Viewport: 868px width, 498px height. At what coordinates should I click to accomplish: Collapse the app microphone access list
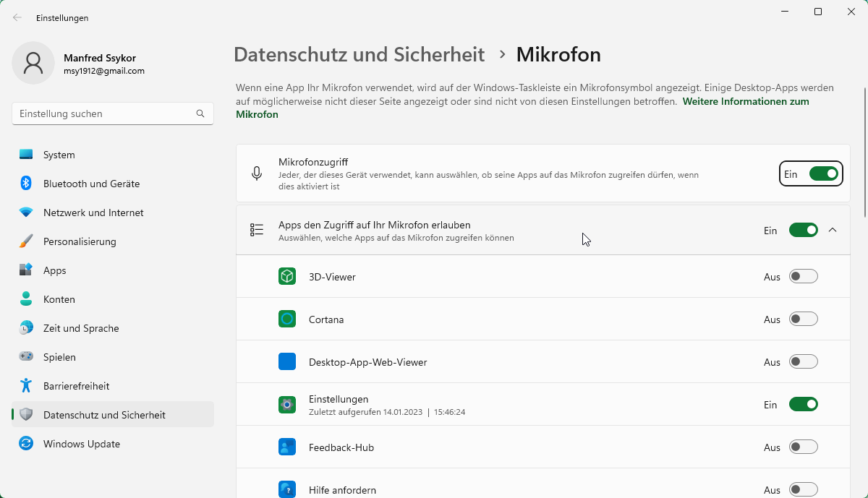833,231
